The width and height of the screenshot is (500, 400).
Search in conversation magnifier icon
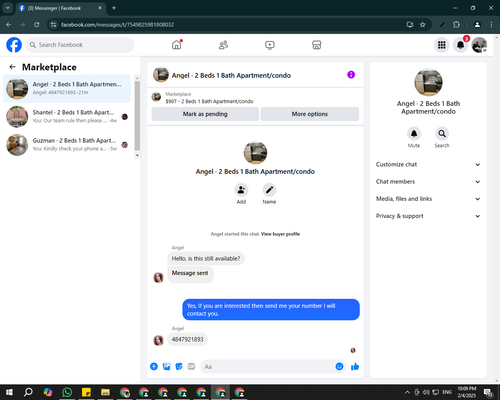442,134
